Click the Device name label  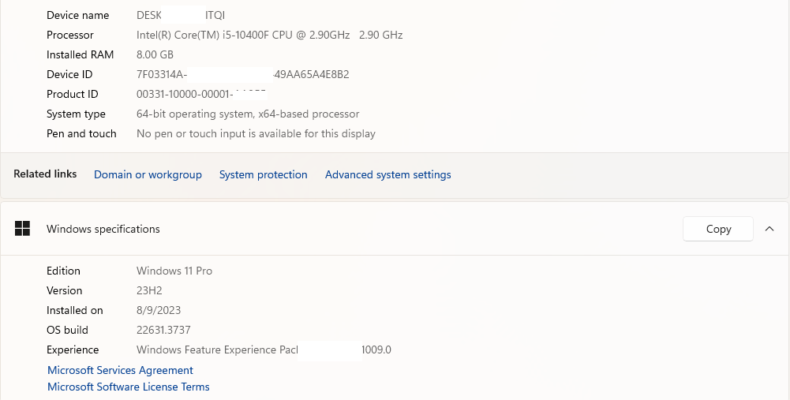(78, 16)
